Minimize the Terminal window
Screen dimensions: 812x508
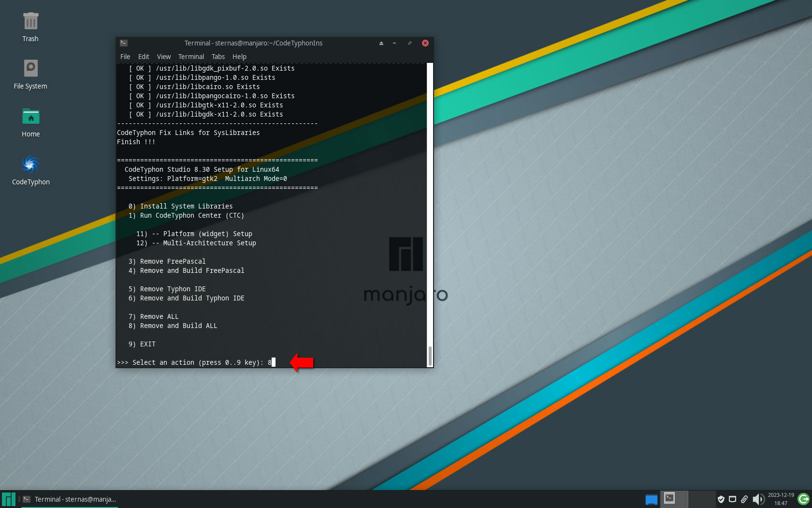(x=394, y=43)
